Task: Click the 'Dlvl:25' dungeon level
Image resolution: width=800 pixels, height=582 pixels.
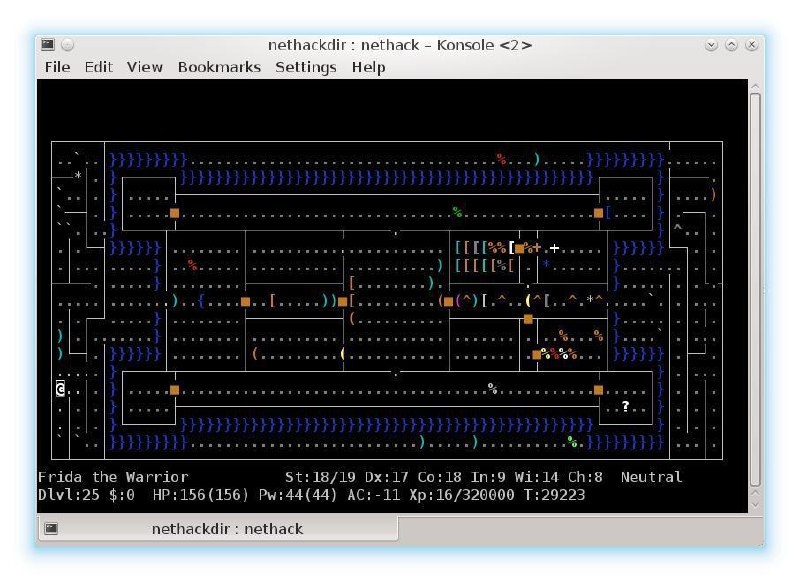Action: coord(69,495)
